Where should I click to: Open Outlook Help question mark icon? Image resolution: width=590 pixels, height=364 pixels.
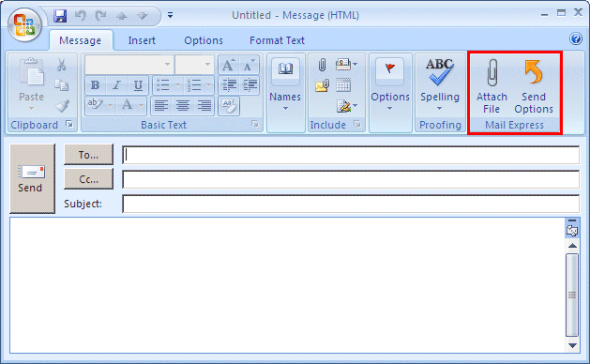coord(576,38)
